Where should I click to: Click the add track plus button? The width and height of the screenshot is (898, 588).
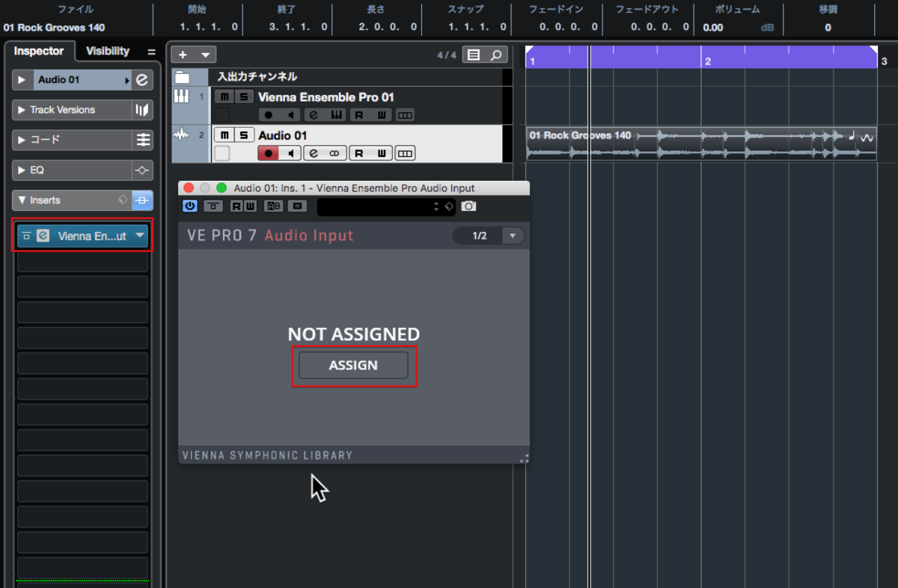tap(183, 55)
